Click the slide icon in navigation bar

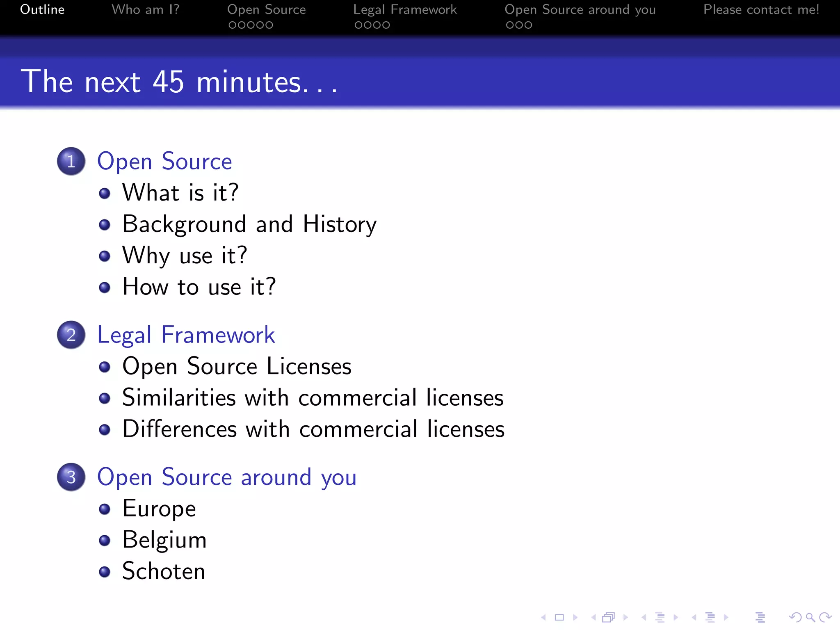pyautogui.click(x=559, y=617)
